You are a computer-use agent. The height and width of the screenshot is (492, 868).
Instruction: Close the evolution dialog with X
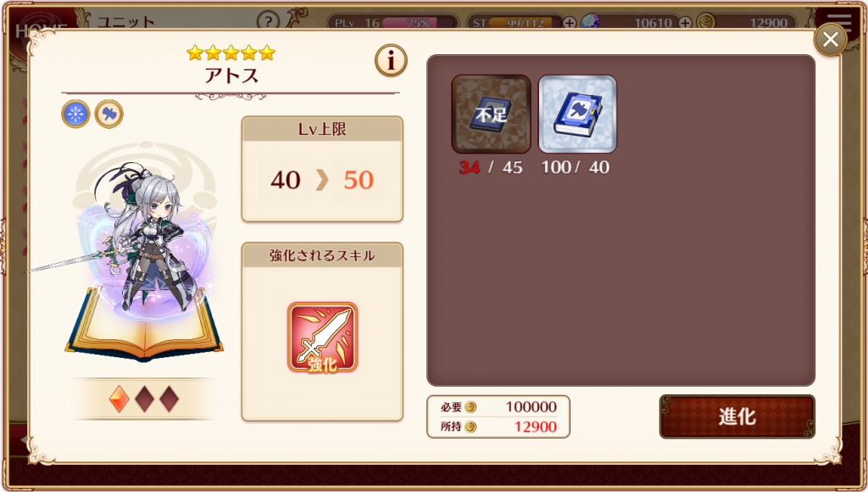831,39
